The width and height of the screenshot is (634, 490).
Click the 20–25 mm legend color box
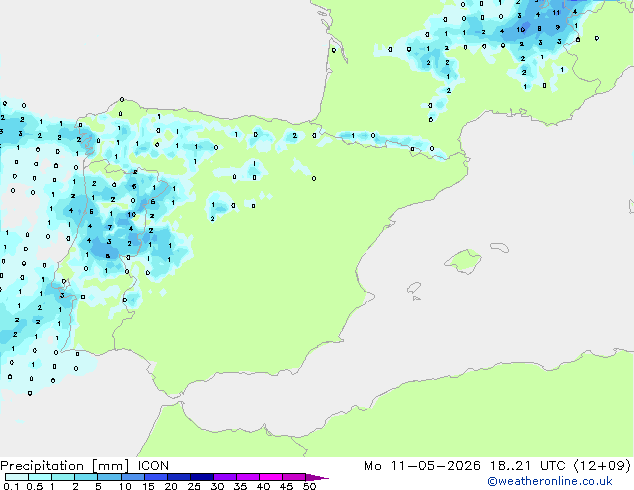178,477
